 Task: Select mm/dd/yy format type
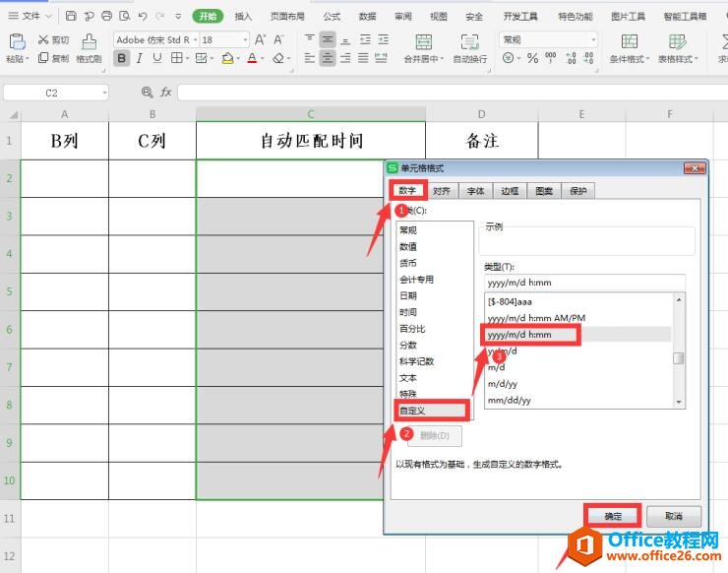(x=578, y=400)
